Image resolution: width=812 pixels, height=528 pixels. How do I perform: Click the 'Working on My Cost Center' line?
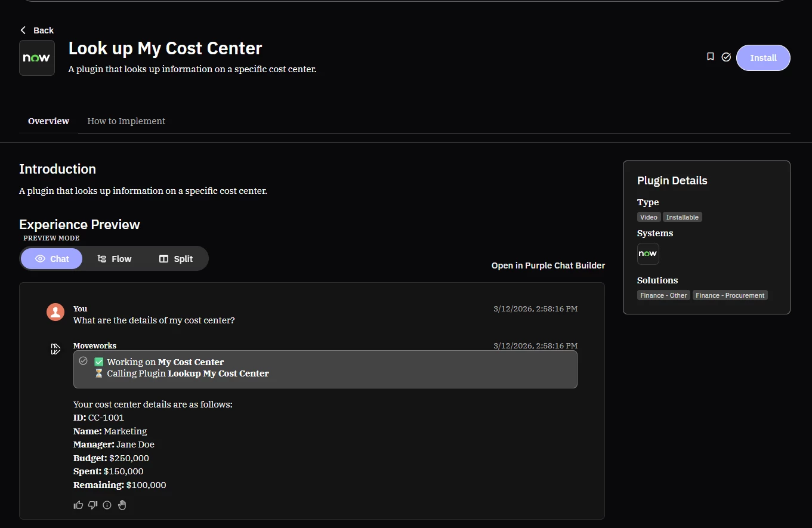coord(159,362)
